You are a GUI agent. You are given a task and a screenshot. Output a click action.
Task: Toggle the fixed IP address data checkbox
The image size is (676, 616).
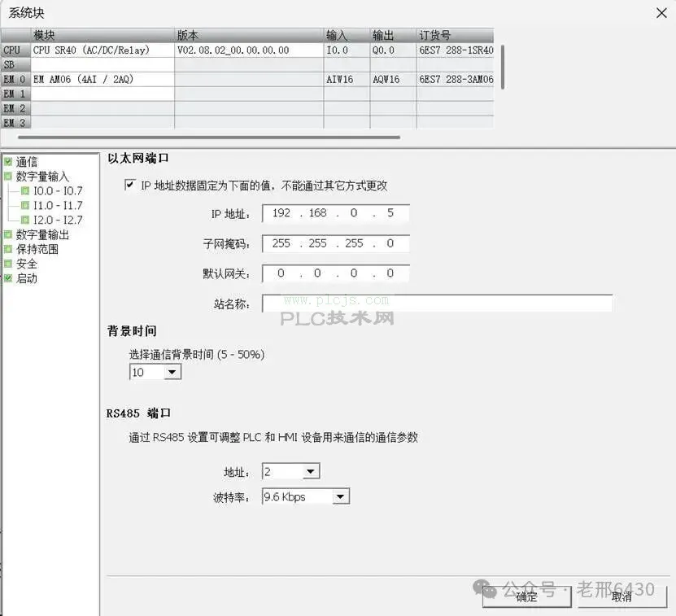click(129, 185)
